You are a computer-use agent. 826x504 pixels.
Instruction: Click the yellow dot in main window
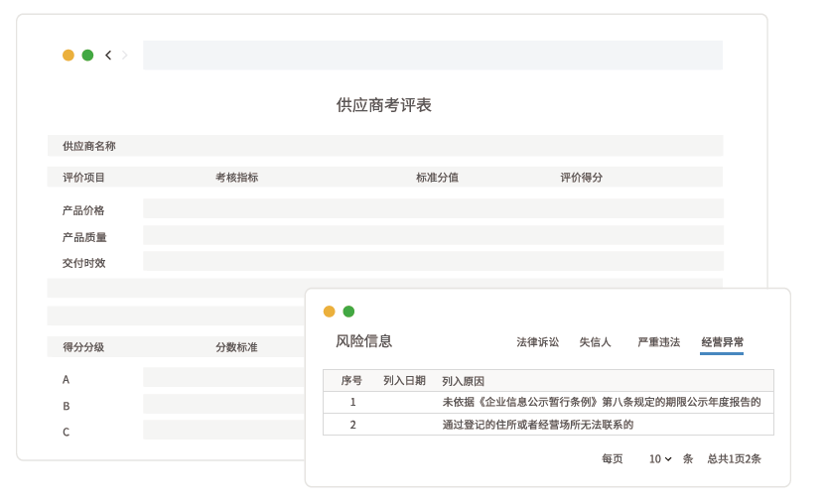point(69,56)
